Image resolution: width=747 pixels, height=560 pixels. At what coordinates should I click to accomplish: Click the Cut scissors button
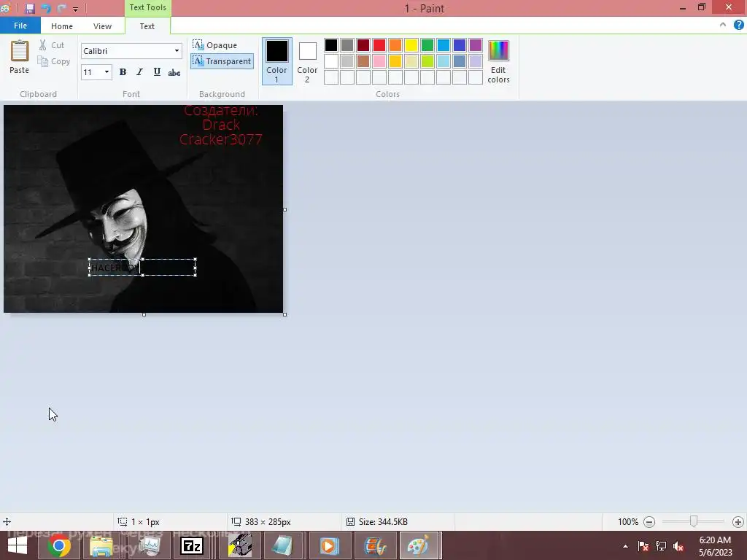click(52, 45)
